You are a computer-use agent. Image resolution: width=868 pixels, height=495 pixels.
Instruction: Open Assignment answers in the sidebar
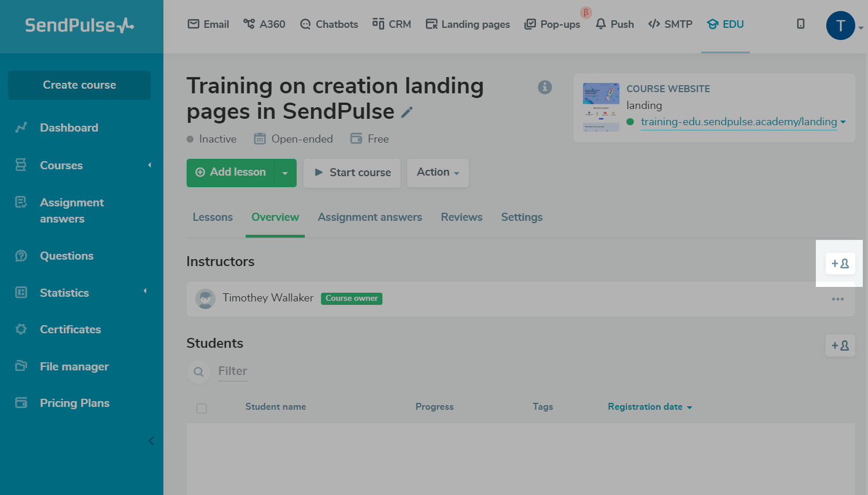72,210
